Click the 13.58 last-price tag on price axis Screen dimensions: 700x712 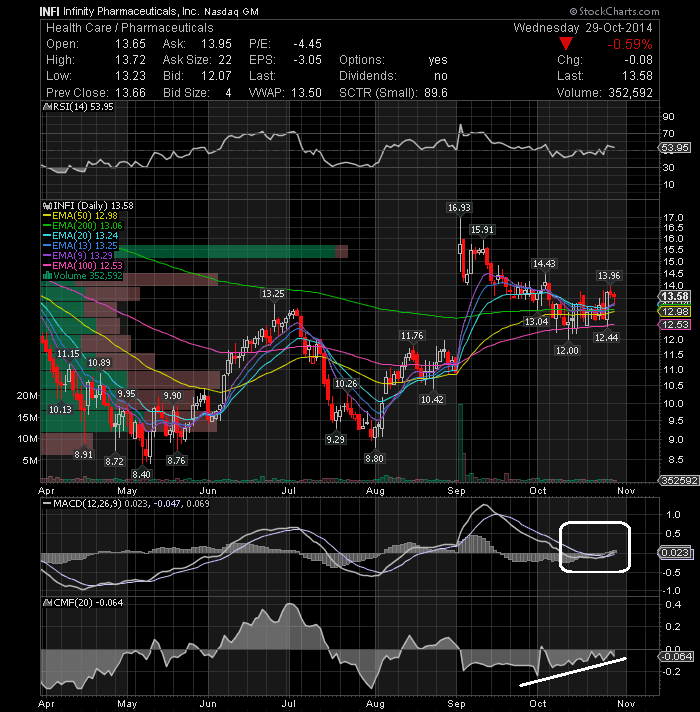point(675,297)
